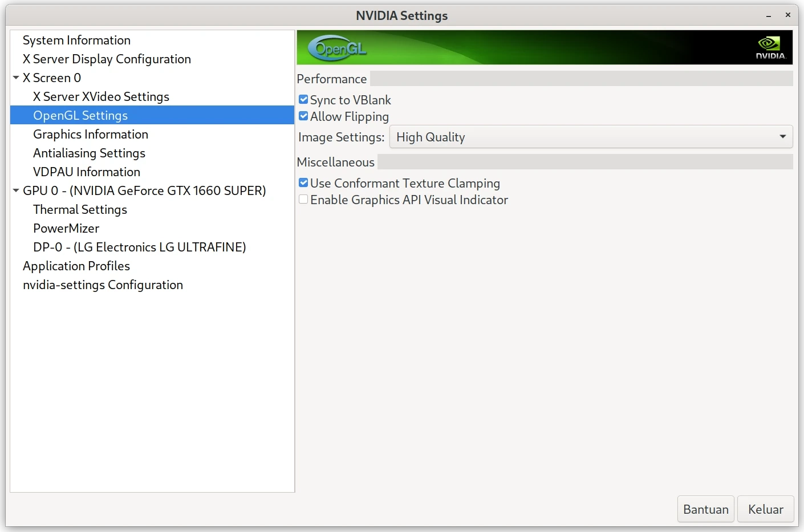Select PowerMizer in the sidebar

[x=66, y=228]
